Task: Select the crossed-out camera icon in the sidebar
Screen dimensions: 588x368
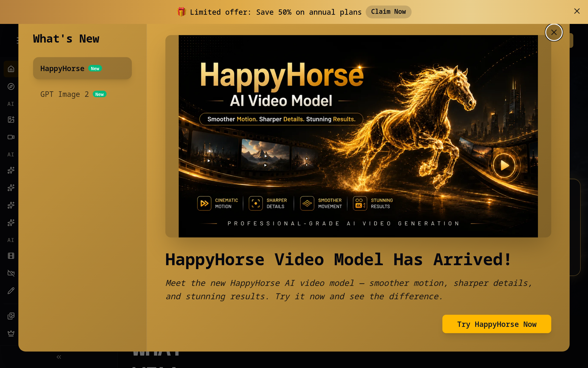Action: point(11,273)
